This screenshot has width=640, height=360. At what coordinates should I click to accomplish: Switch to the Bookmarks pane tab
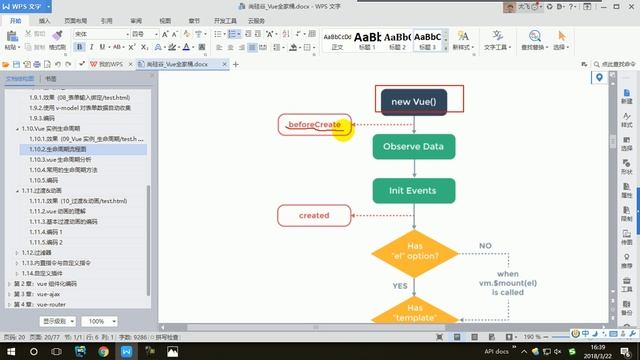click(x=51, y=79)
